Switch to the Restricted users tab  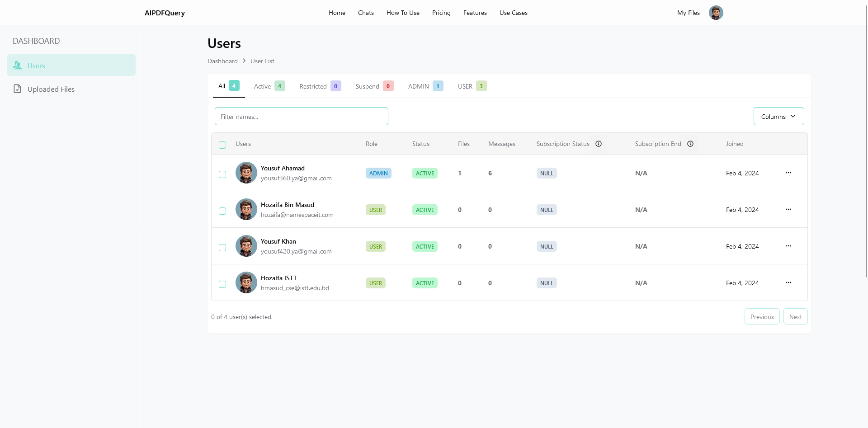click(320, 86)
